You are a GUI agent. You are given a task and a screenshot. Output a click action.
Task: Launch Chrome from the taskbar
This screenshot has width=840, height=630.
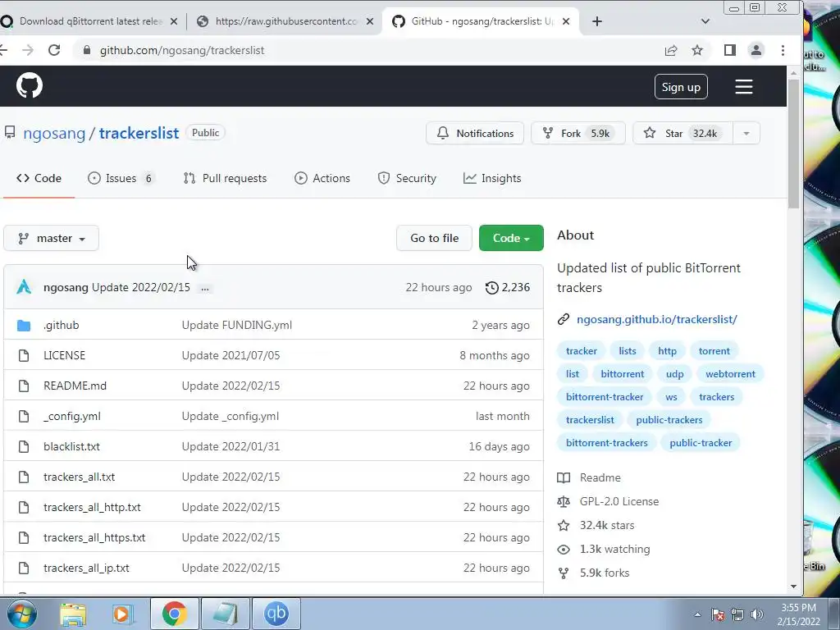tap(174, 614)
